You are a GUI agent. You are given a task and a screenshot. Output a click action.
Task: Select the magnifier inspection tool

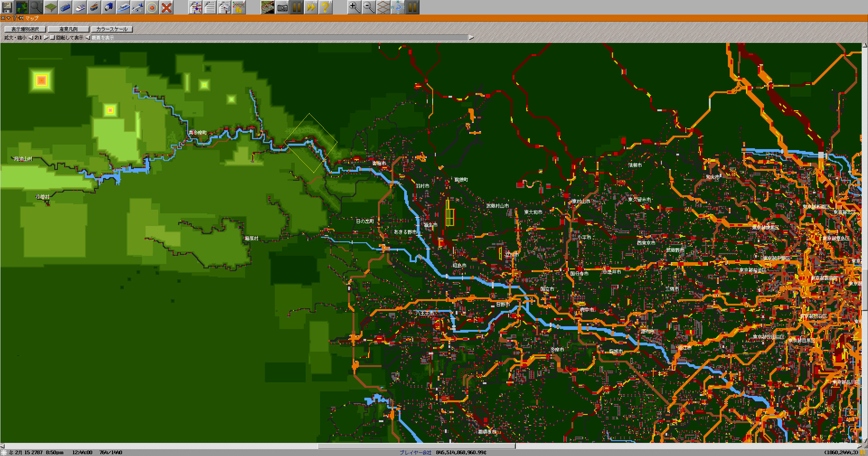pyautogui.click(x=36, y=7)
